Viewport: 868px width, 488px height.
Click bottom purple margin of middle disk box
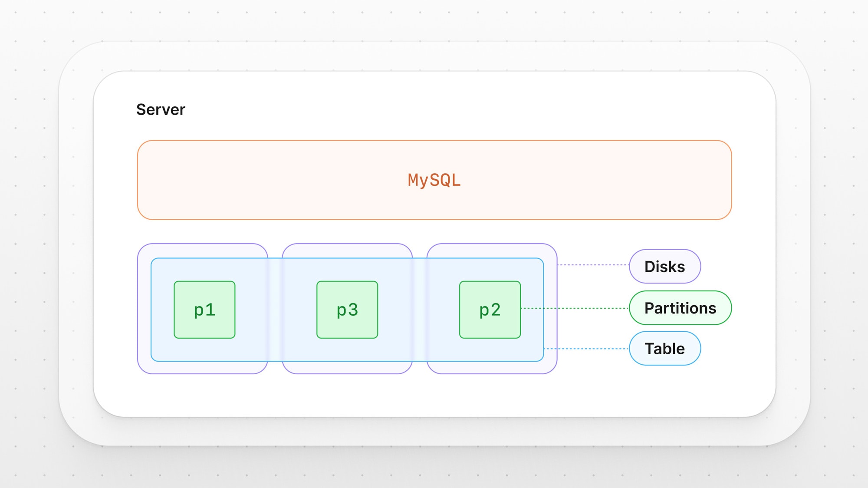pyautogui.click(x=347, y=367)
